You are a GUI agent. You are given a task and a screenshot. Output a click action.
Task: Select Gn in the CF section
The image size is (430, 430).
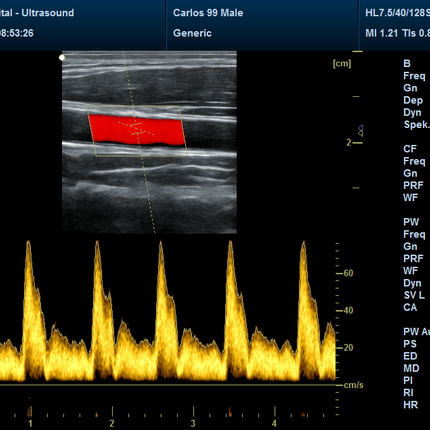click(x=410, y=173)
